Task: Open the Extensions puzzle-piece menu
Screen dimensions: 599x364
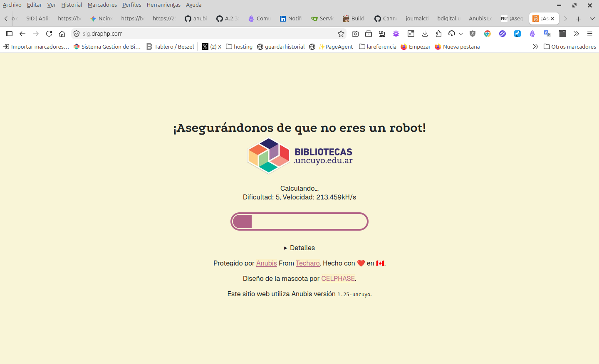Action: tap(438, 34)
